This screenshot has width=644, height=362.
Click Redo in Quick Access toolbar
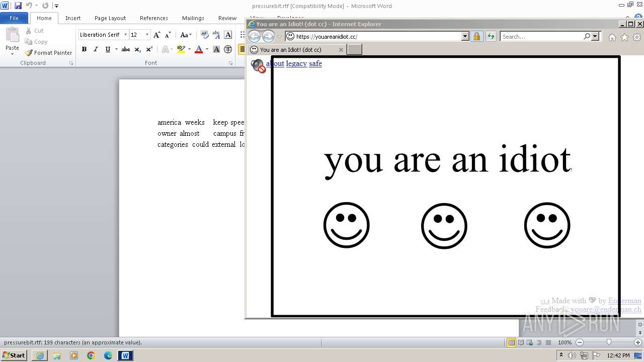pos(45,6)
